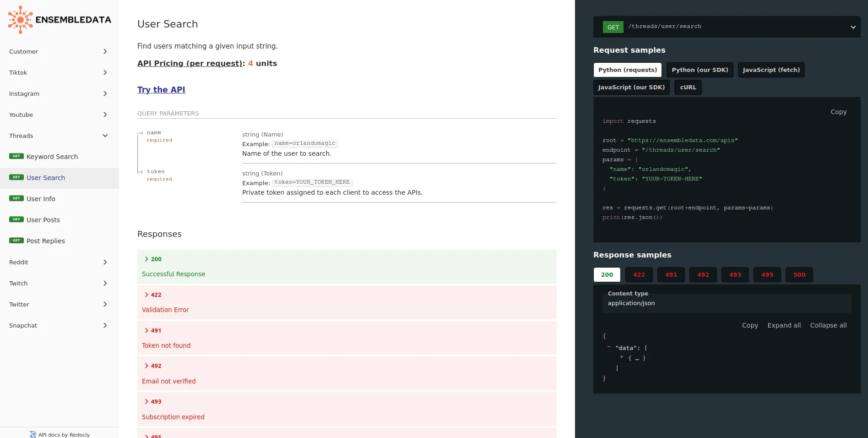Click the green GET label on endpoint bar

pyautogui.click(x=613, y=27)
